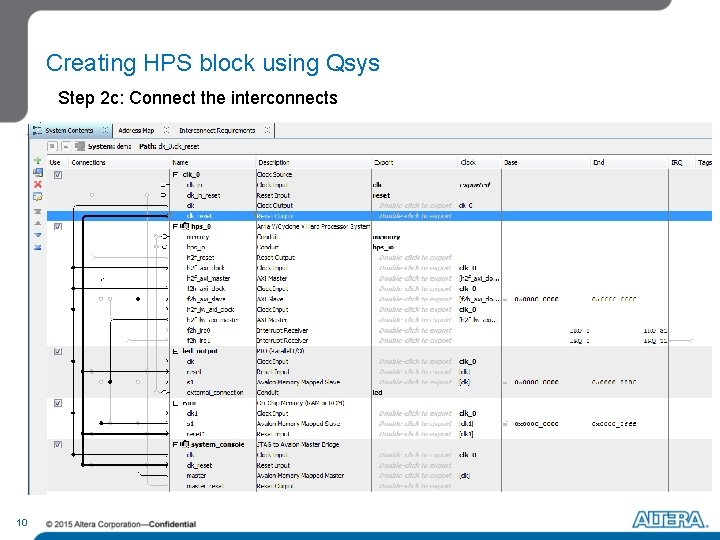Select the external_connection row under led_output

click(379, 393)
